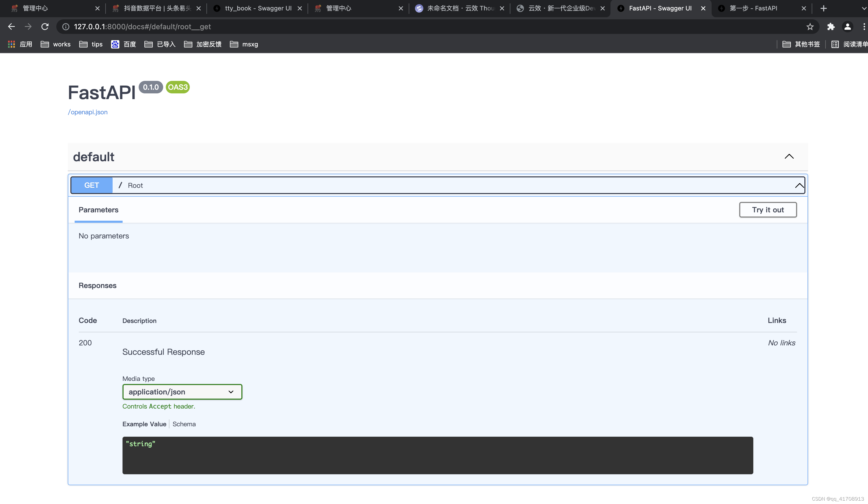Open the browser extensions puzzle icon
Screen dimensions: 868x504
[831, 27]
